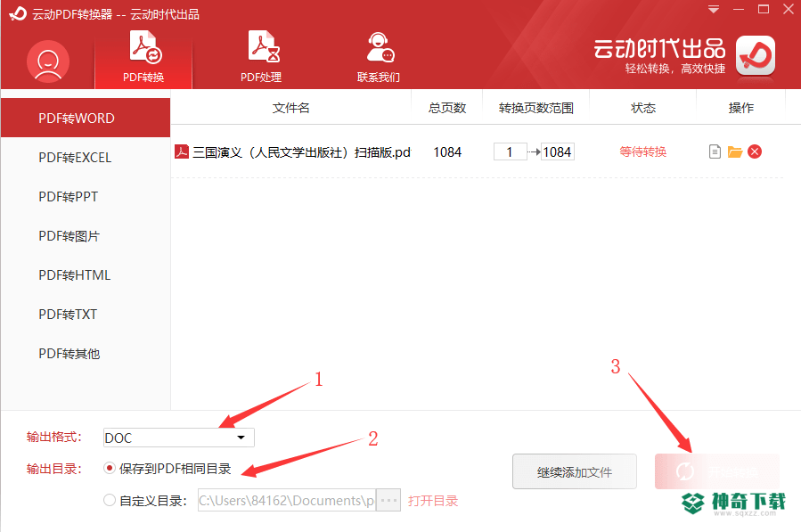The width and height of the screenshot is (801, 532).
Task: Minimize the converter window
Action: [x=739, y=9]
